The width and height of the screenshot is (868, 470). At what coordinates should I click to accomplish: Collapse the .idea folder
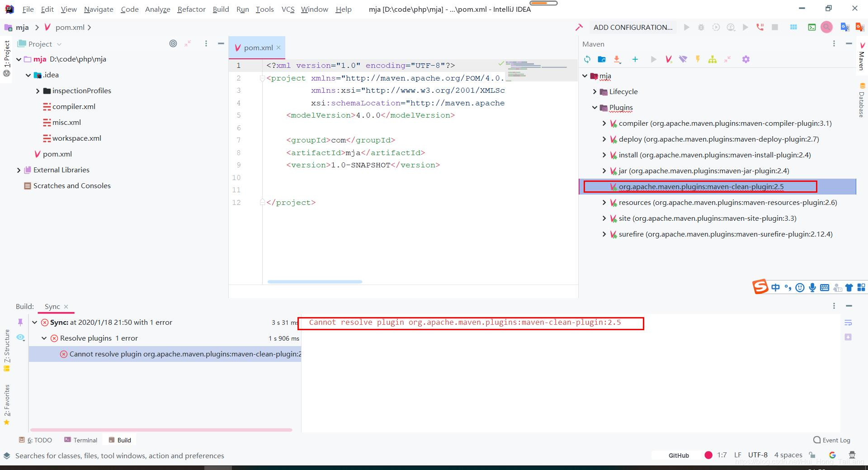click(x=28, y=75)
